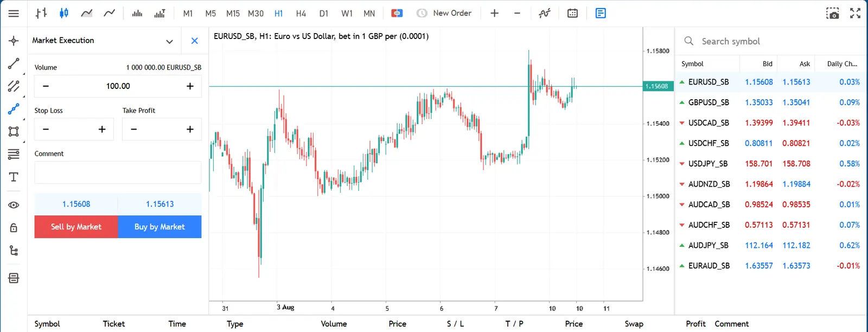Switch chart to bar chart type
The height and width of the screenshot is (332, 868).
point(41,13)
